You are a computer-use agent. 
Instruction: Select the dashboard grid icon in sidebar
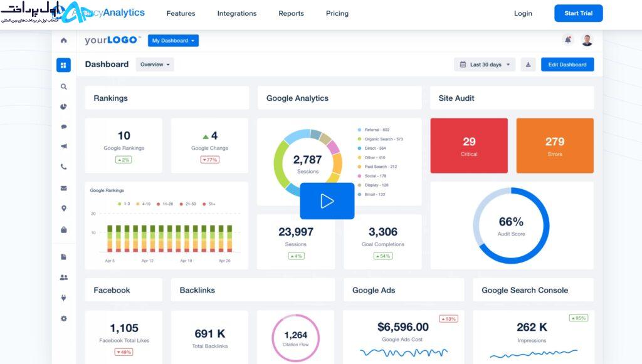pos(63,65)
